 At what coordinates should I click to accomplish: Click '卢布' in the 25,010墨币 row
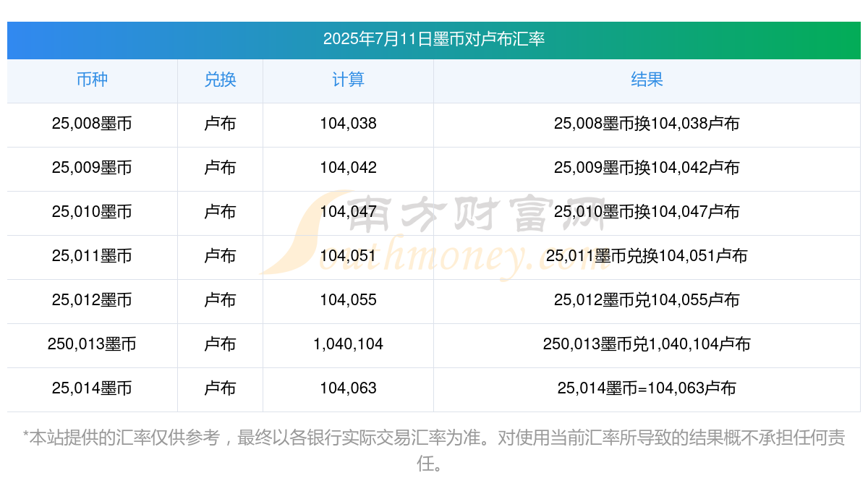(x=220, y=212)
